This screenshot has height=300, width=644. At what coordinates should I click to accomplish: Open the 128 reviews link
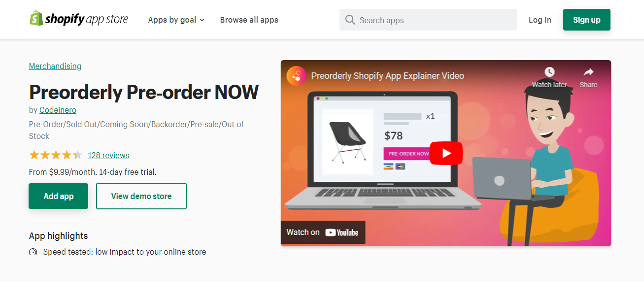108,155
